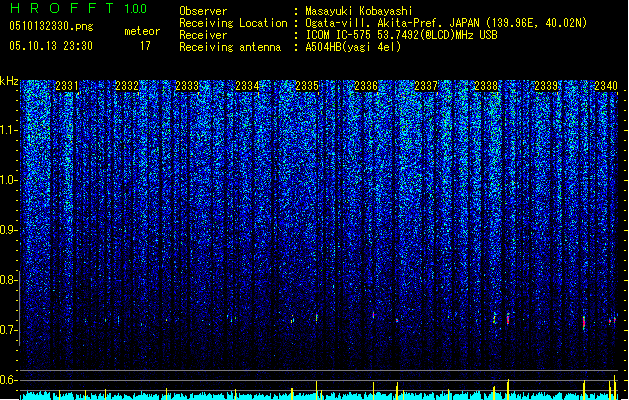Click the date stamp 05.10.13 23:30
This screenshot has width=629, height=400.
coord(51,46)
